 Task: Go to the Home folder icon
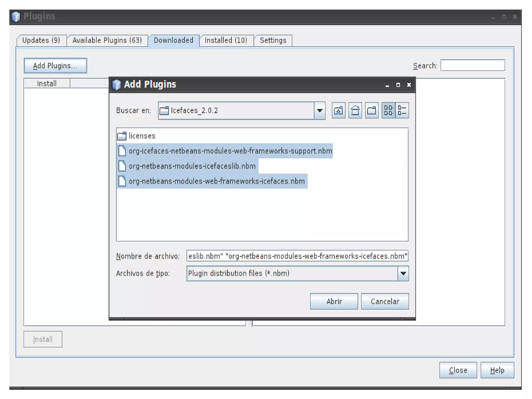(x=355, y=110)
